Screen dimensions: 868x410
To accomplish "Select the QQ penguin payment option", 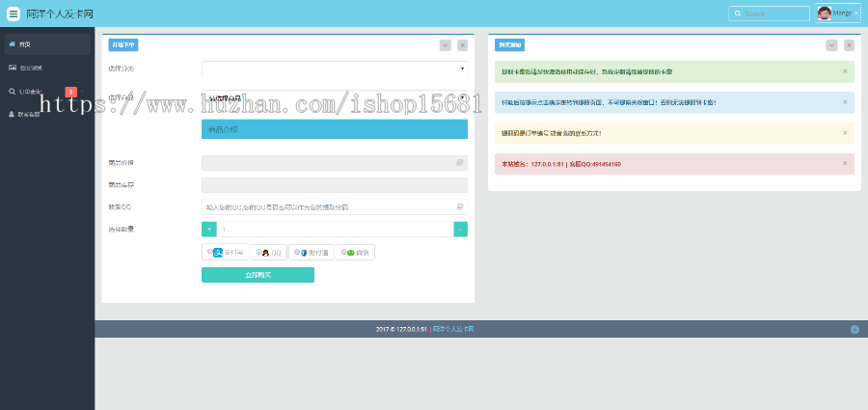I will (x=268, y=253).
